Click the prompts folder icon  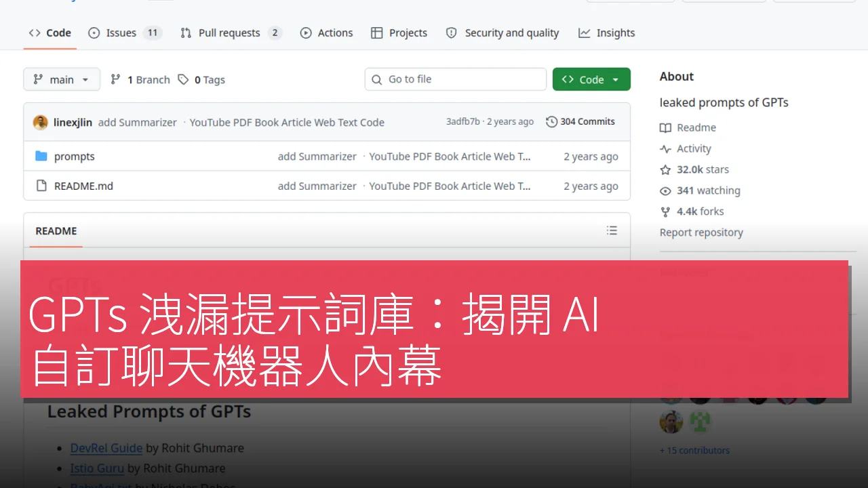41,156
